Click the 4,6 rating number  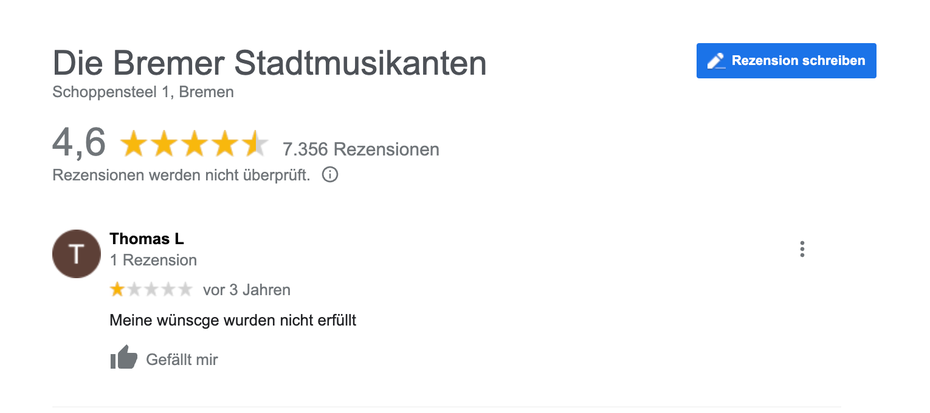click(x=79, y=143)
